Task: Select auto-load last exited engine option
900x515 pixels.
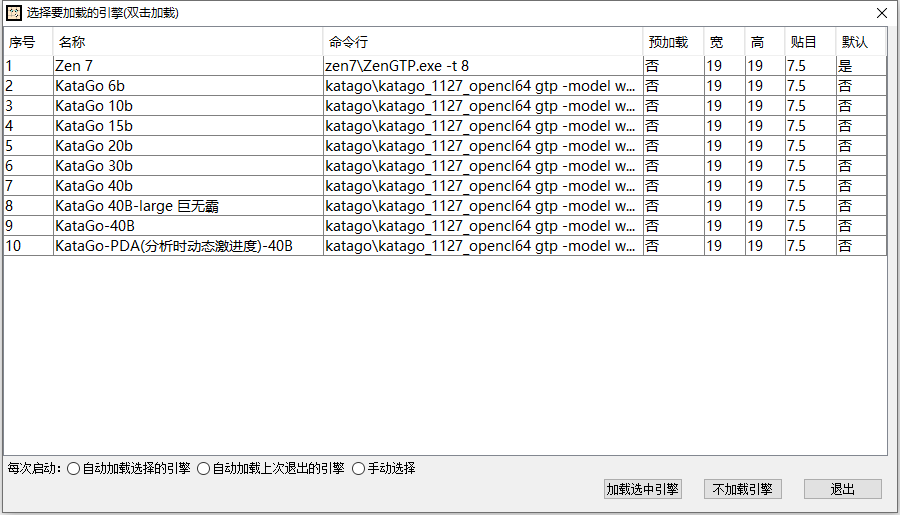Action: (204, 468)
